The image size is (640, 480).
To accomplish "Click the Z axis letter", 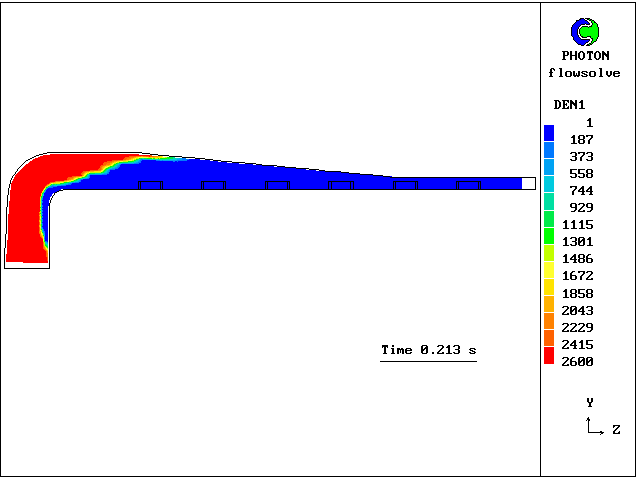I will [x=617, y=431].
